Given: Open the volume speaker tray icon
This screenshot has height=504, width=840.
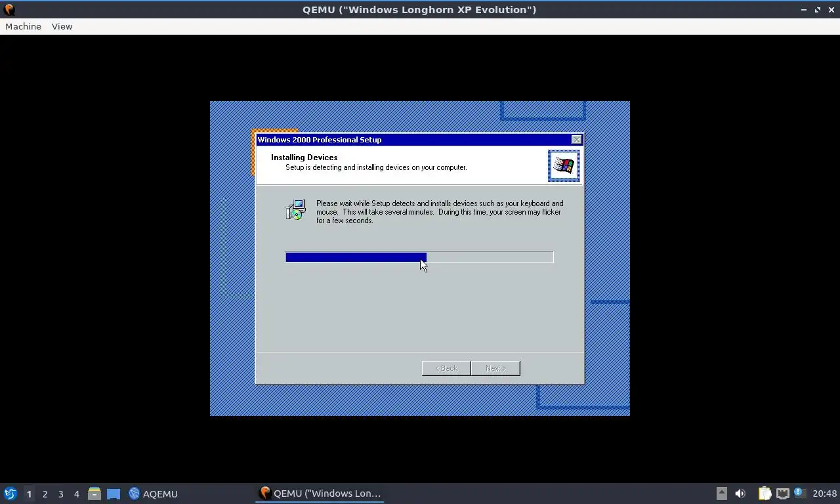Looking at the screenshot, I should pos(740,493).
